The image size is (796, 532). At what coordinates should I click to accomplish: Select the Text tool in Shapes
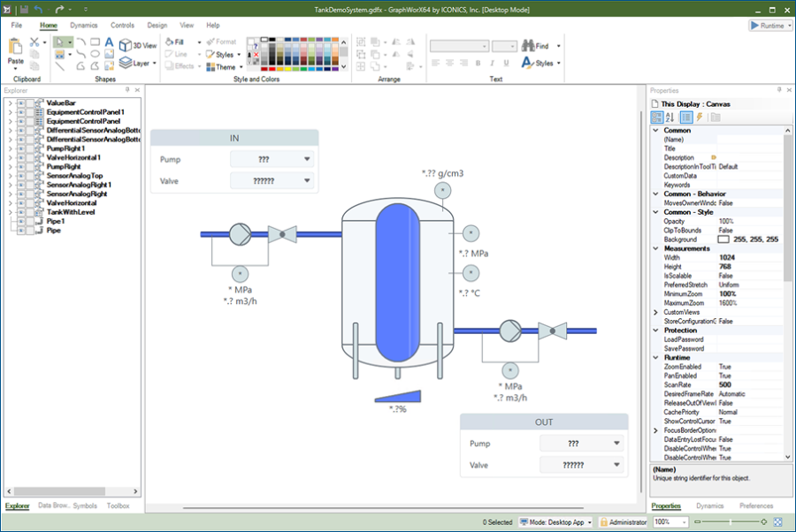109,42
